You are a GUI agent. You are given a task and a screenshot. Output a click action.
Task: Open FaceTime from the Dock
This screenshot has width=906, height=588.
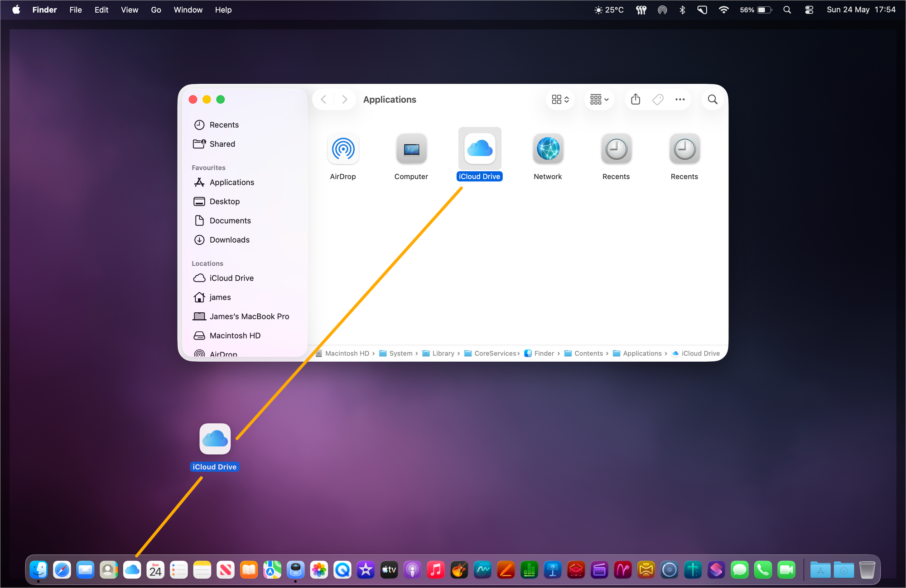786,569
